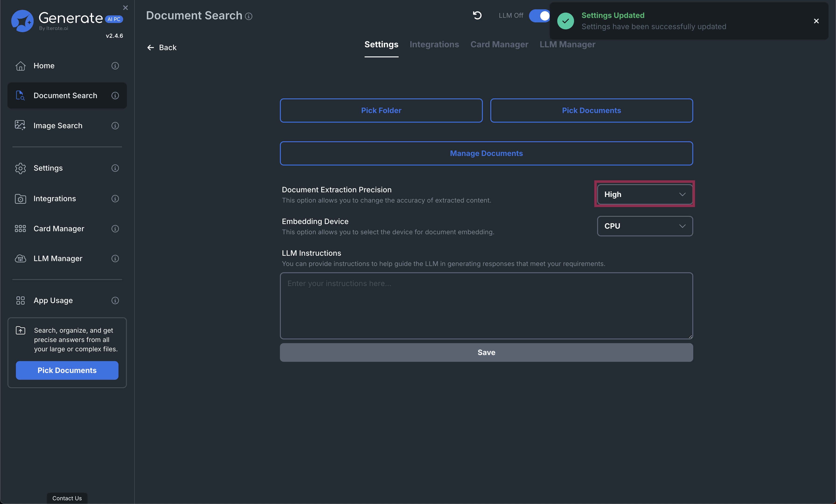Open info icon next to sidebar LLM Manager
The image size is (836, 504).
click(x=115, y=259)
